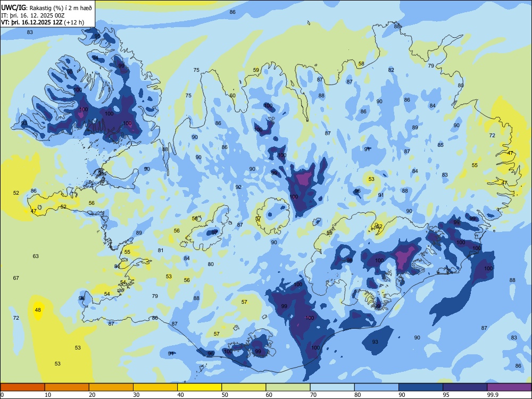Viewport: 532px width, 399px height.
Task: Click the dark orange 0–10 legend swatch
Action: click(22, 387)
